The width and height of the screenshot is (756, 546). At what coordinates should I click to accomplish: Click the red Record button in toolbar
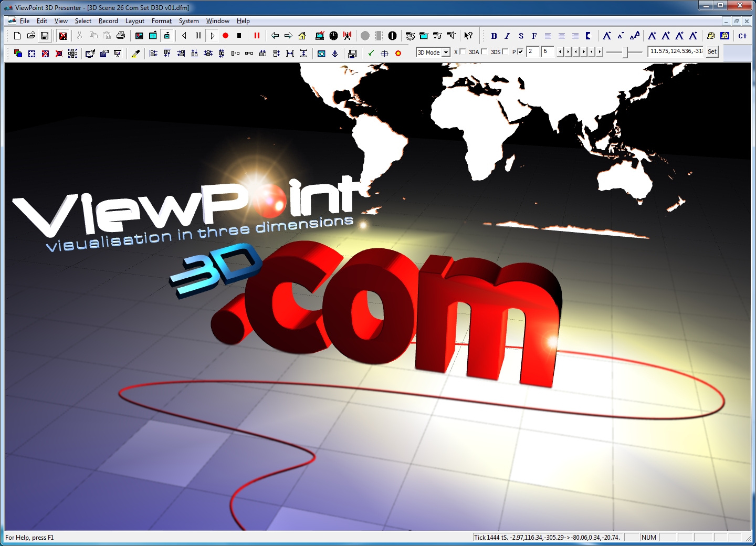(x=226, y=36)
